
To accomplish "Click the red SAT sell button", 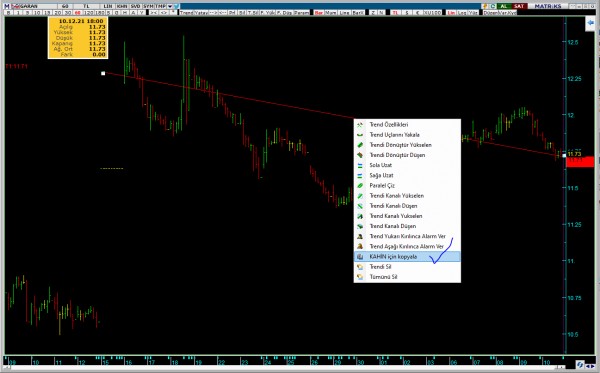I will [x=519, y=6].
